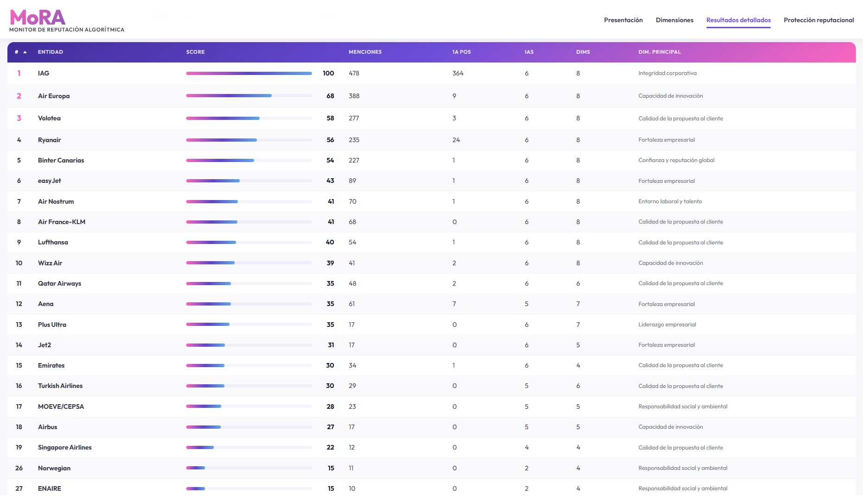Sort by rank using the # arrow
Viewport: 868px width, 500px height.
(x=25, y=52)
